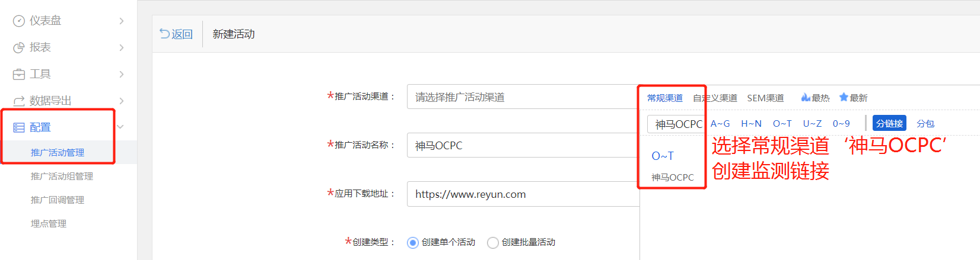
Task: Select 创建批量活动 radio button
Action: coord(492,242)
